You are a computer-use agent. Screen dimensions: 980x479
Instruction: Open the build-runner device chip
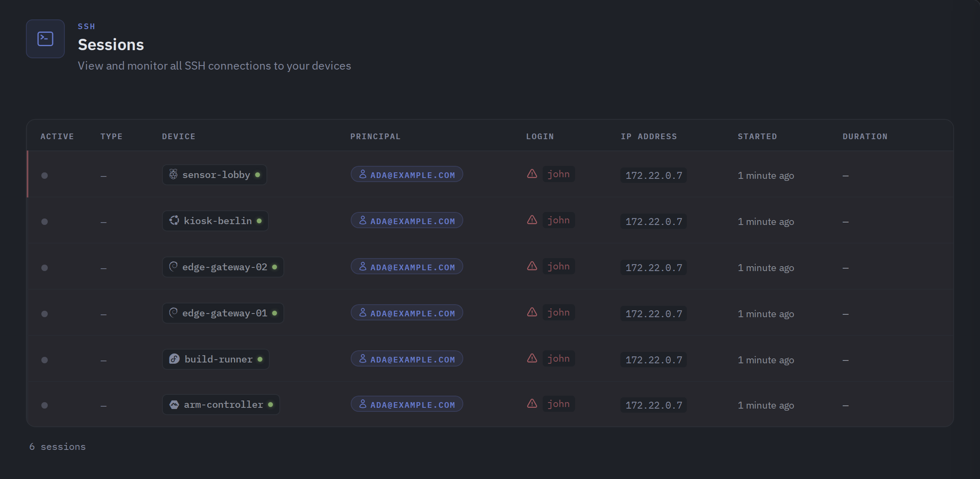216,359
